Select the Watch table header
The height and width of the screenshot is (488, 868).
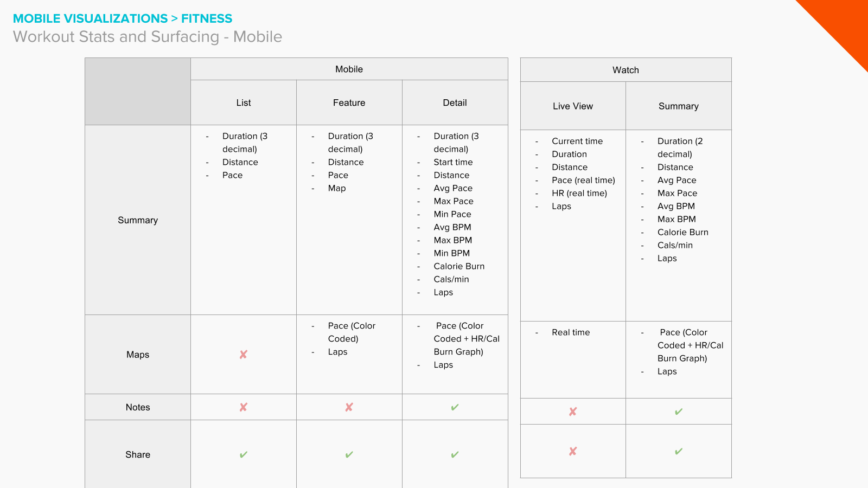point(626,70)
